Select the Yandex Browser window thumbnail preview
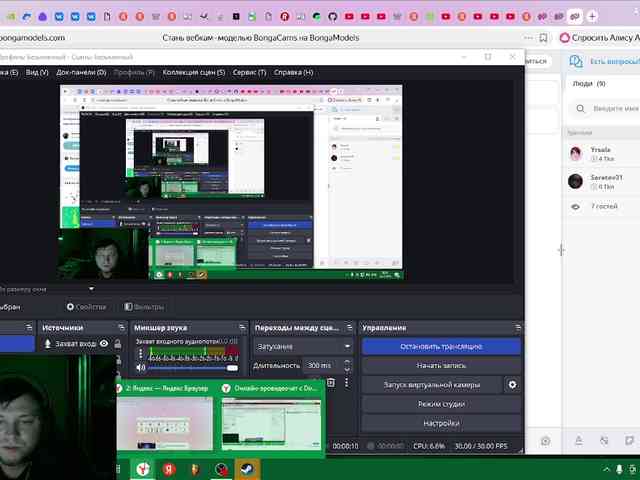This screenshot has width=640, height=480. [166, 421]
